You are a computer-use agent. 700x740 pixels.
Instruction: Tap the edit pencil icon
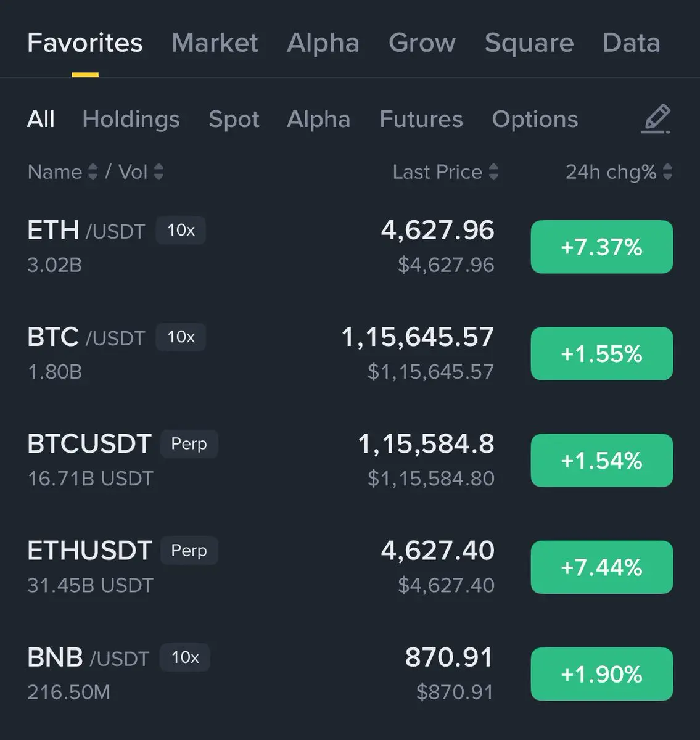point(656,119)
